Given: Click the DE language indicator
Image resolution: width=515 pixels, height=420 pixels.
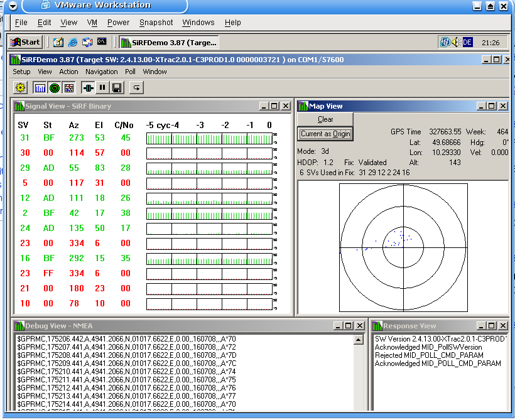Looking at the screenshot, I should point(467,42).
